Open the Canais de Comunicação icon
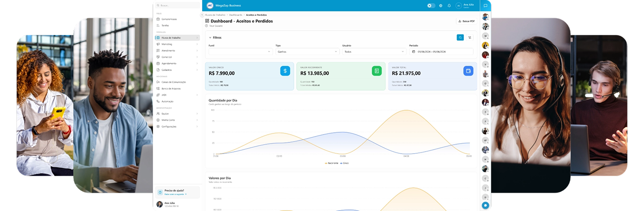The image size is (644, 211). tap(158, 82)
